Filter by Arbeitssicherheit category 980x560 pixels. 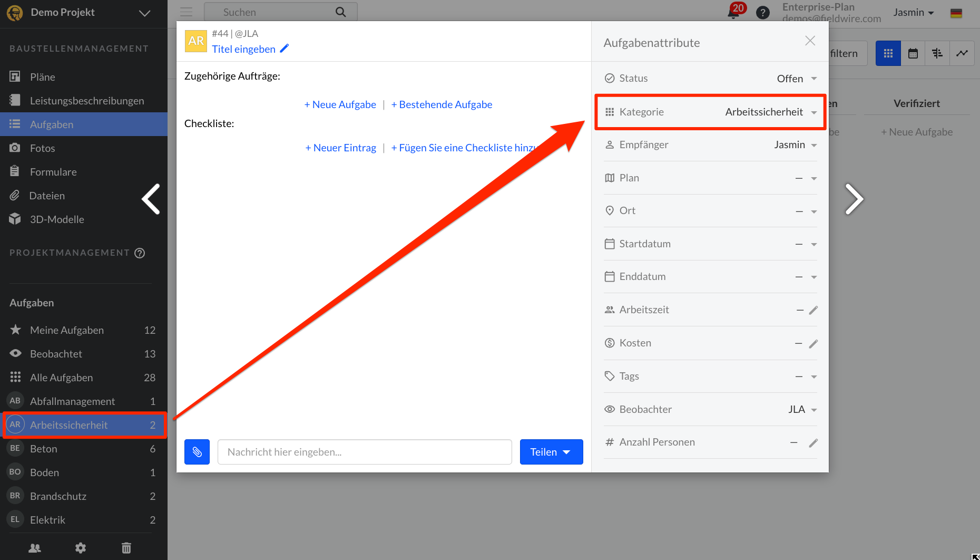tap(84, 425)
